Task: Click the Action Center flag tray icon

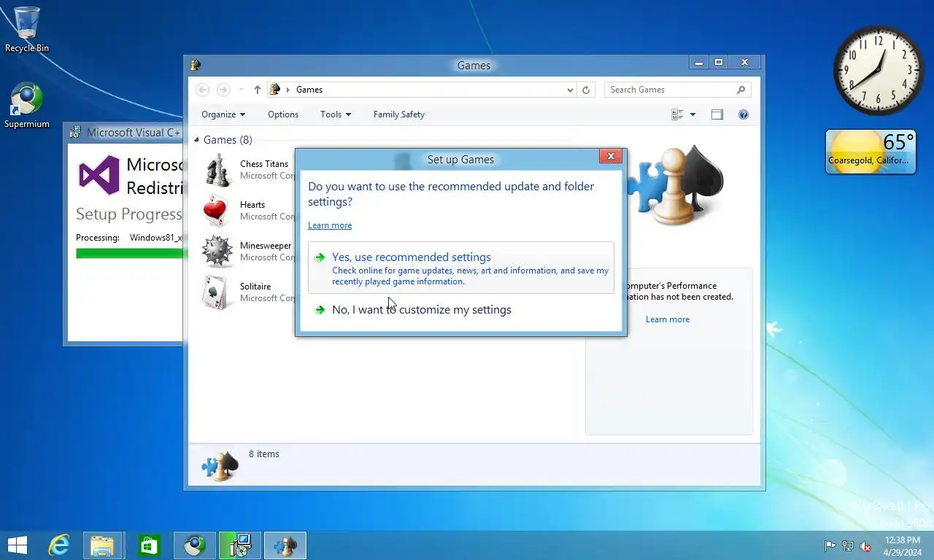Action: pos(830,545)
